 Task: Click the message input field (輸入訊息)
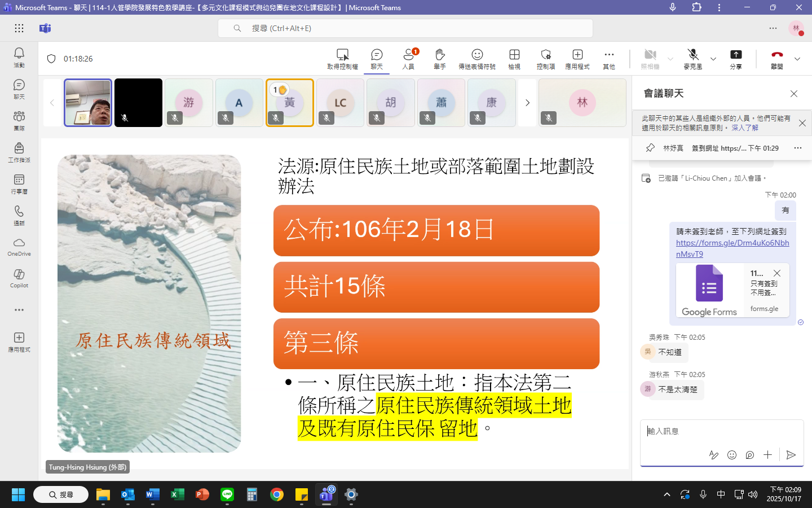click(x=721, y=431)
